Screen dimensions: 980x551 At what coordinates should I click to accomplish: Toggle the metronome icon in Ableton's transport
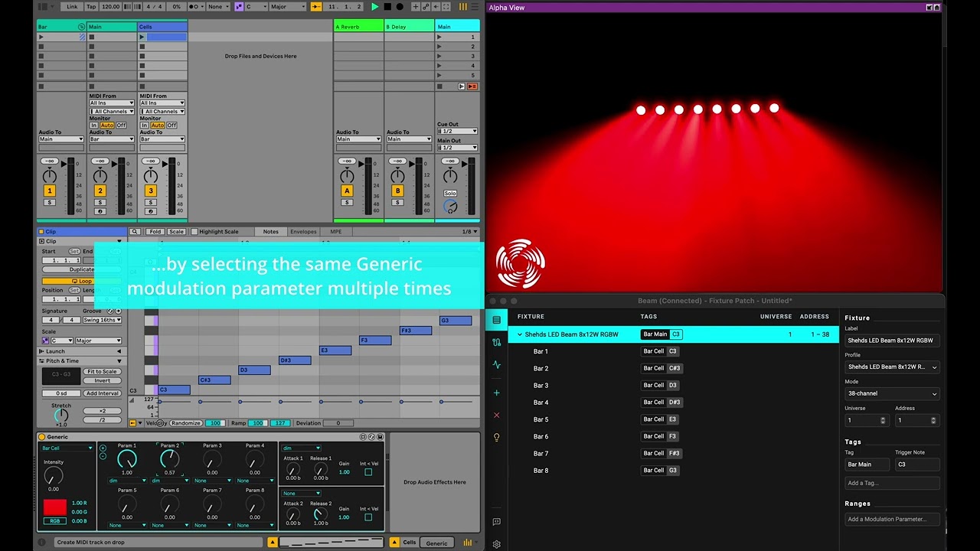click(197, 7)
